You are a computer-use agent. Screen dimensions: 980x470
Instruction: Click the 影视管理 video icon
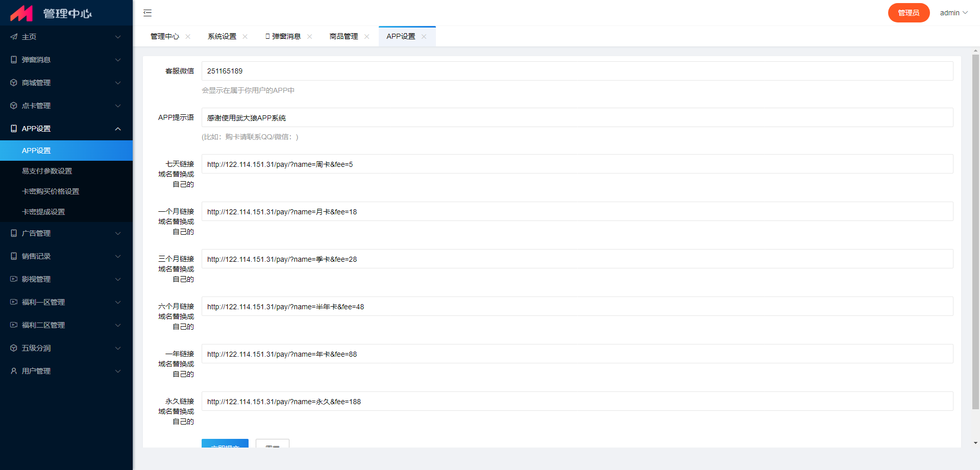coord(14,279)
